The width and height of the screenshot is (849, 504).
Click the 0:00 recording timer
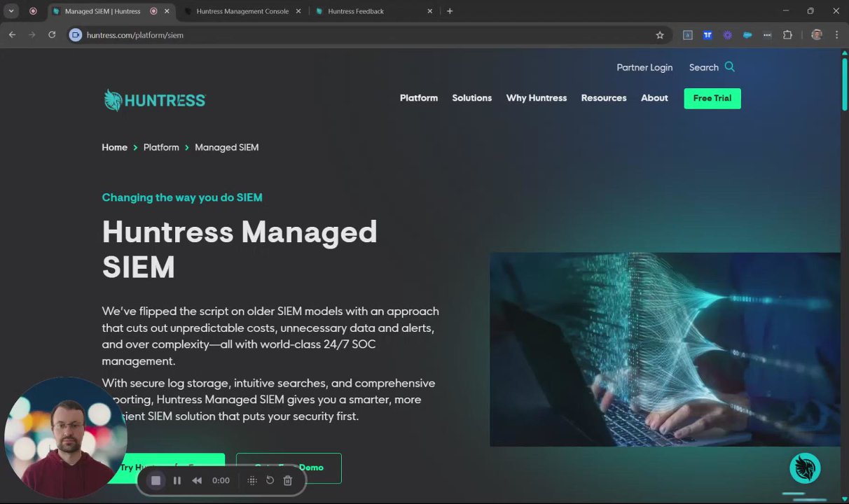click(221, 480)
